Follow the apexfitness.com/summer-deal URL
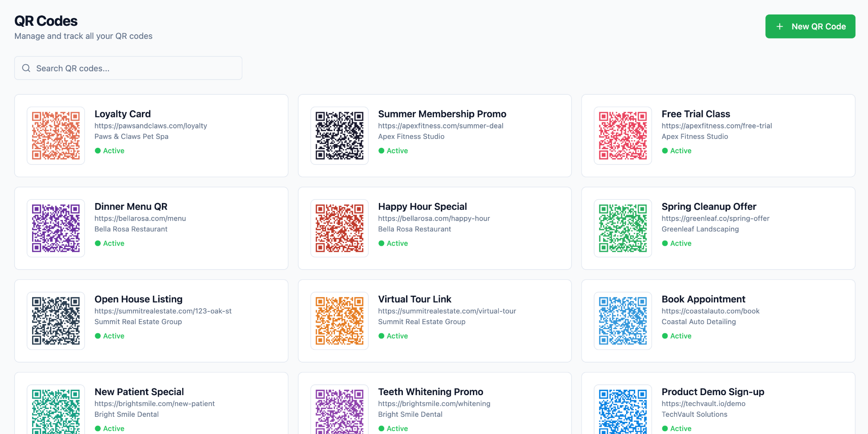The height and width of the screenshot is (434, 868). click(441, 126)
